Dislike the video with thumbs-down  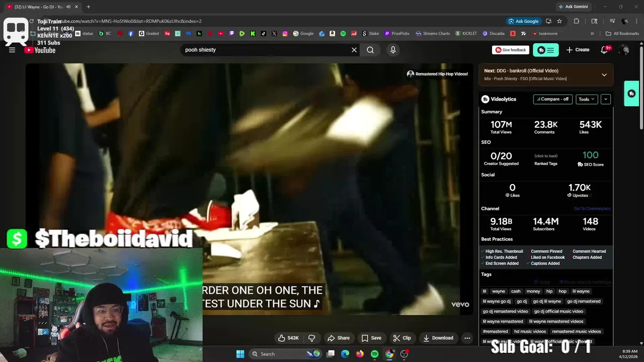click(x=311, y=338)
